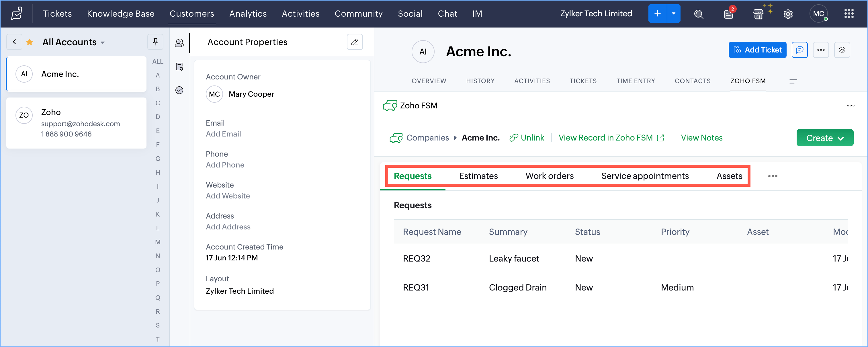Filter accounts by letter M in index
This screenshot has width=868, height=347.
point(157,242)
